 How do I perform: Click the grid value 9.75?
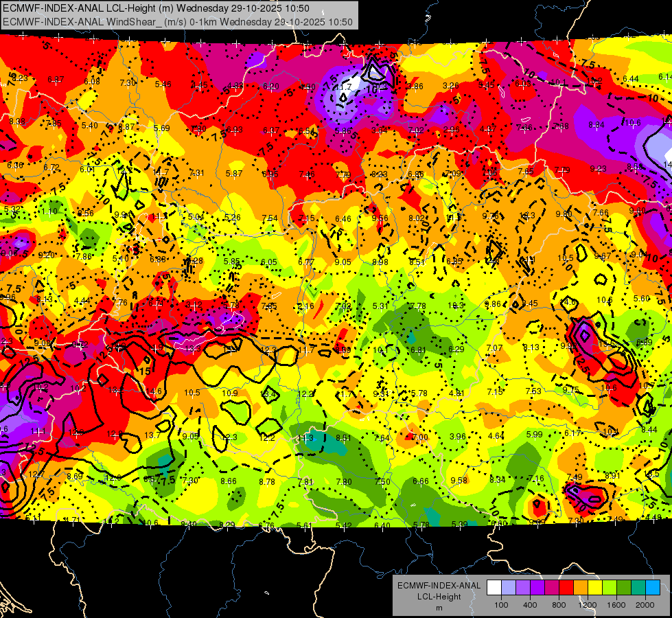point(570,390)
